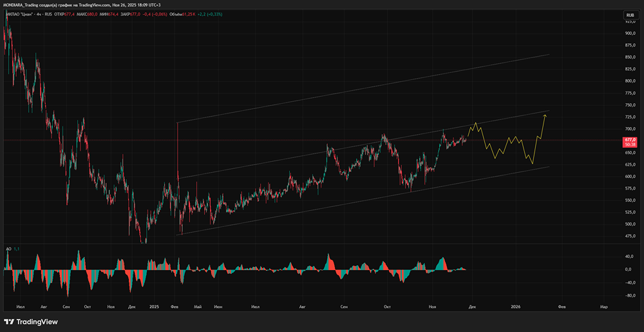The image size is (644, 332).
Task: Click the Мар label on time axis
Action: click(x=603, y=308)
